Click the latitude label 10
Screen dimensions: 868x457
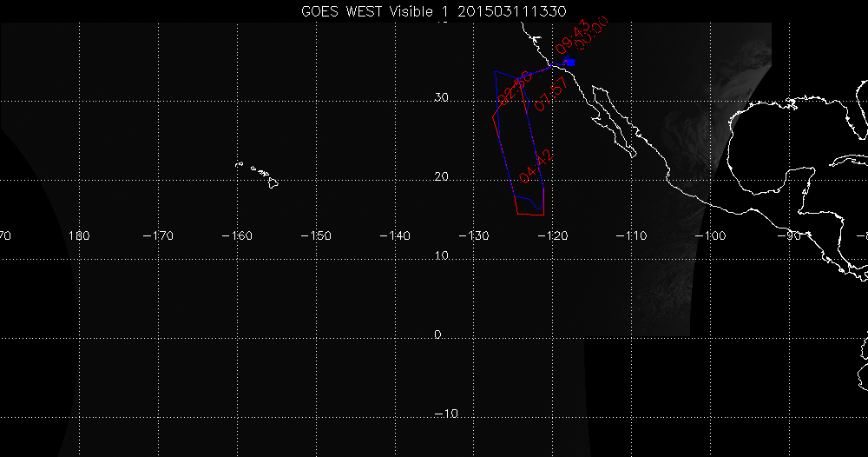(441, 256)
